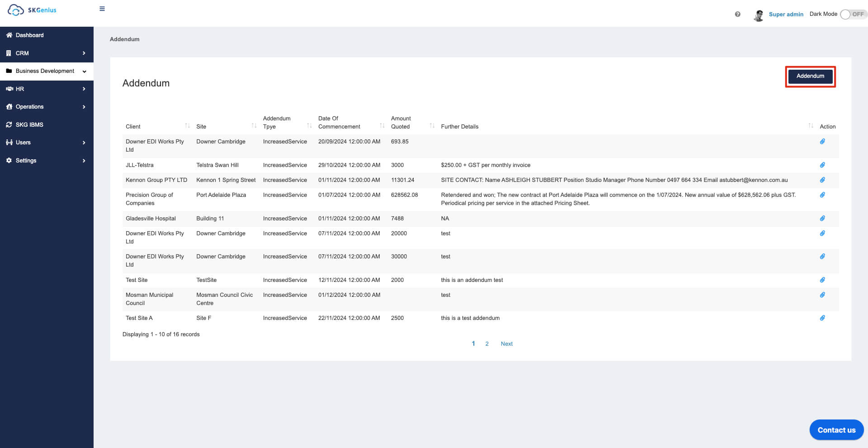The width and height of the screenshot is (868, 448).
Task: Go to pagination page 2
Action: 487,344
